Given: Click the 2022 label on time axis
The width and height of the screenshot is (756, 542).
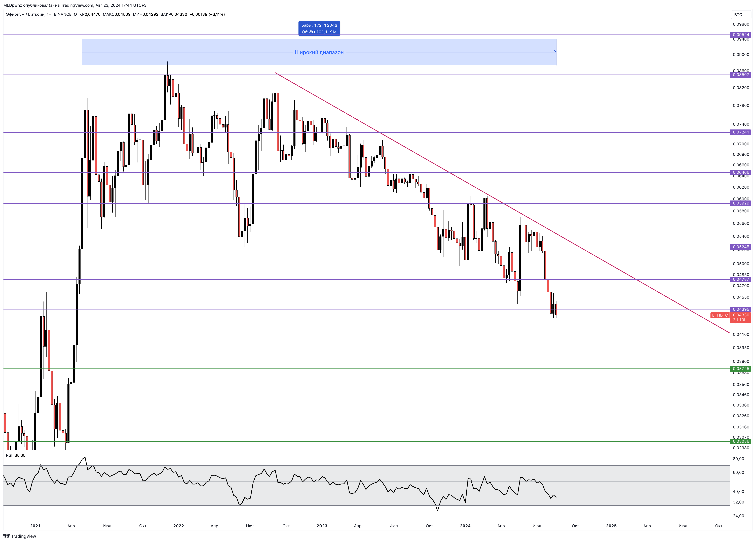Looking at the screenshot, I should pos(179,526).
